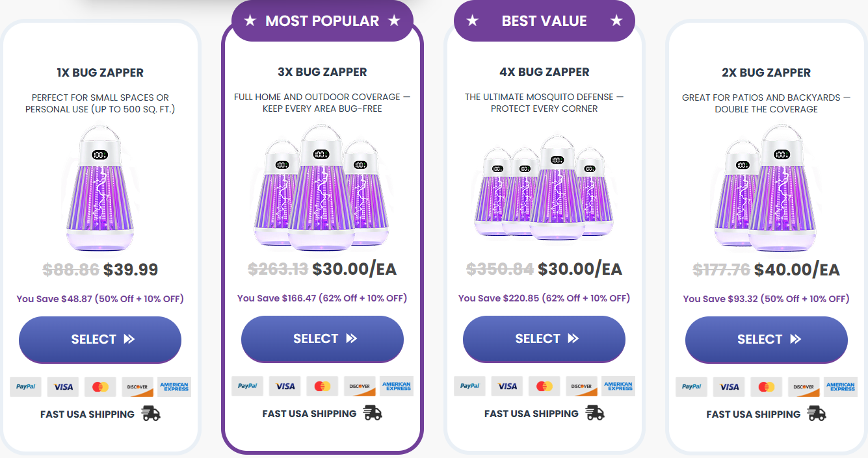Click American Express icon under 1X Bug Zapper
The height and width of the screenshot is (458, 868).
tap(174, 387)
